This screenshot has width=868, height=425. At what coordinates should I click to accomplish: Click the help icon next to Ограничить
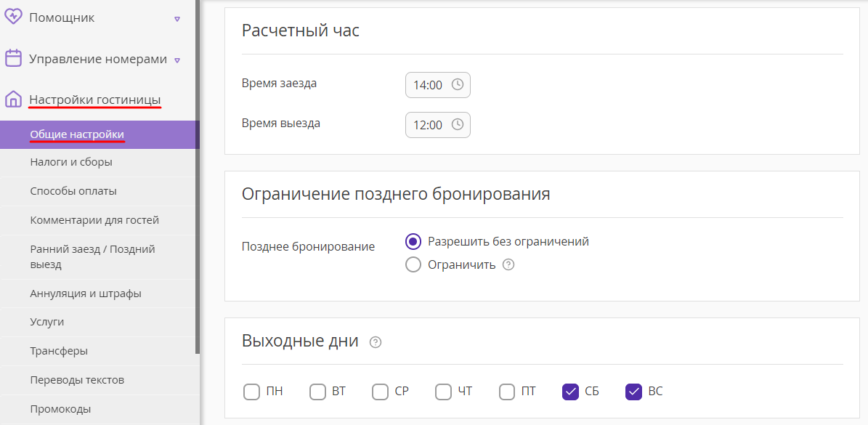(x=508, y=264)
